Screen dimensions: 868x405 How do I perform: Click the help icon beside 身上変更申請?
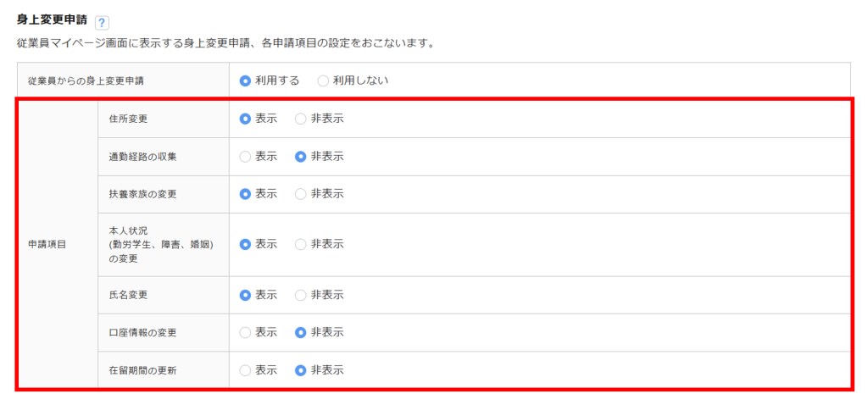[x=103, y=22]
